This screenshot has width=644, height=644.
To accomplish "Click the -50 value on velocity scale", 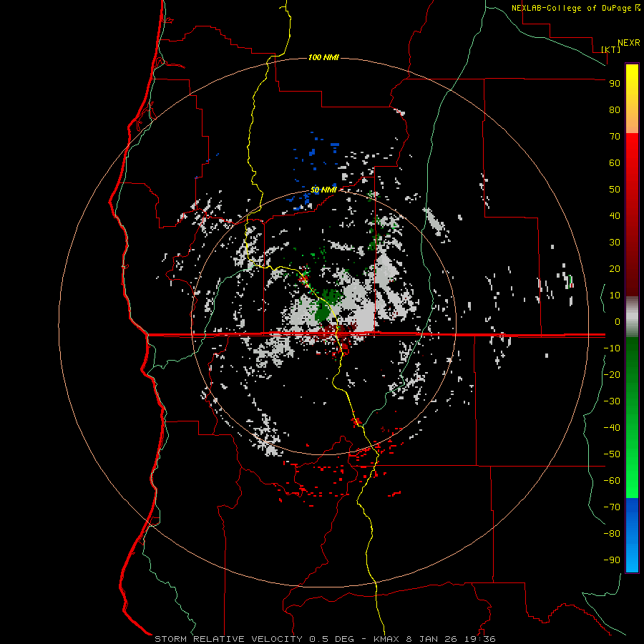I will (612, 454).
